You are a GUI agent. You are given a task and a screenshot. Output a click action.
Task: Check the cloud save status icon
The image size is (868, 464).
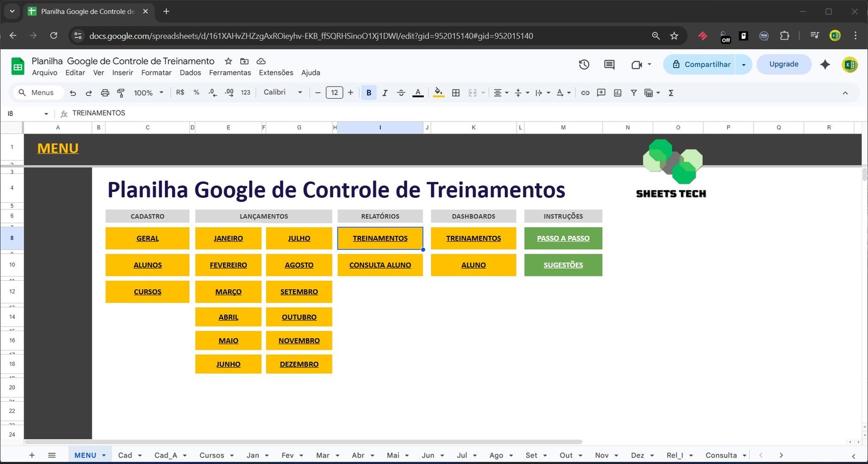coord(261,61)
